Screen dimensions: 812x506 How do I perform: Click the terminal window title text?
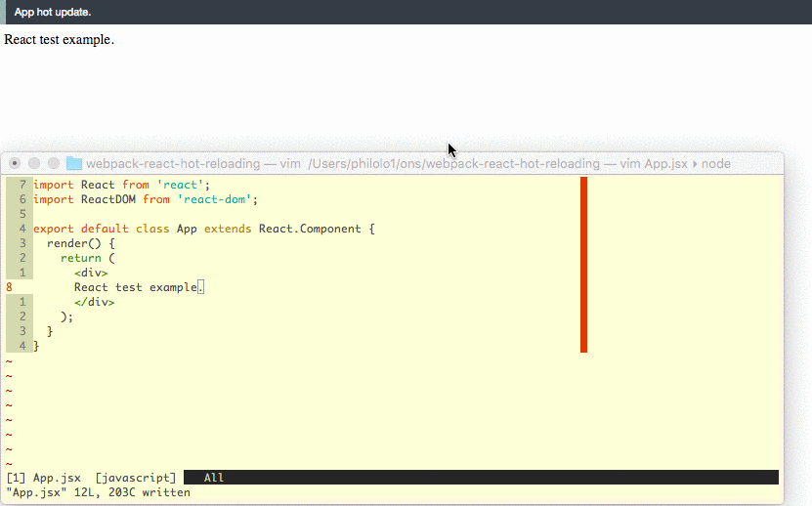tap(408, 164)
